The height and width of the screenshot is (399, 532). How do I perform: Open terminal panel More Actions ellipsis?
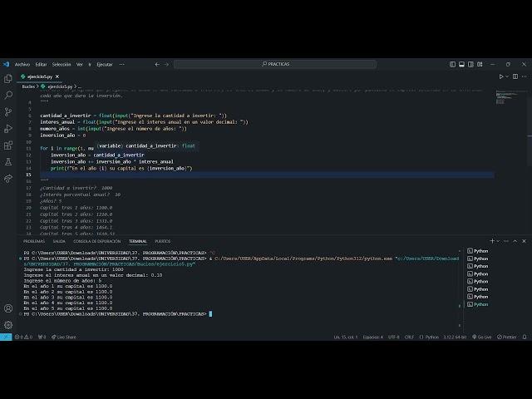(506, 241)
